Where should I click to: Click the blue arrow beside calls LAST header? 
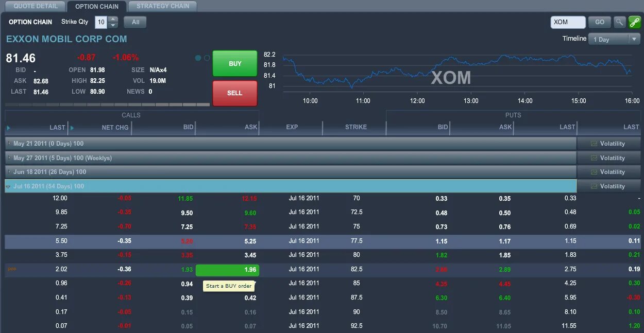pos(8,128)
